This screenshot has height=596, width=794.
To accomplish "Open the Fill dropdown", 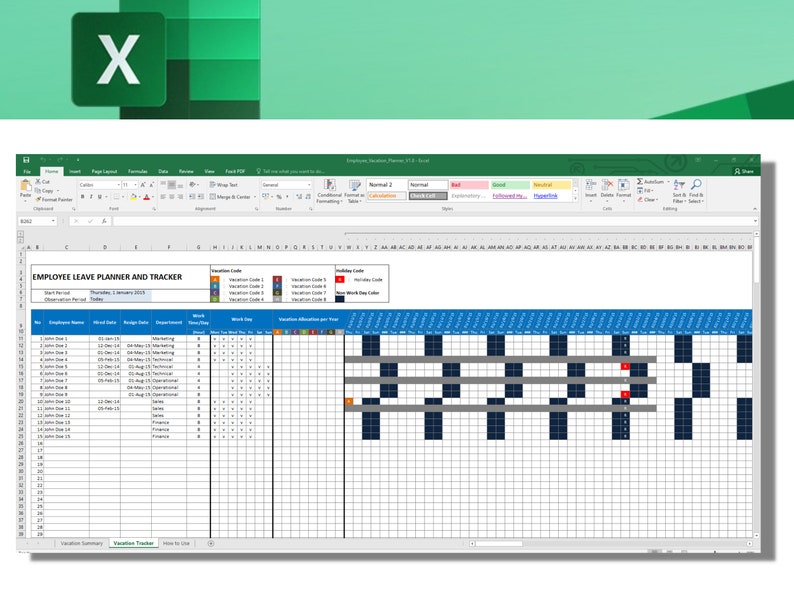I will click(x=645, y=190).
